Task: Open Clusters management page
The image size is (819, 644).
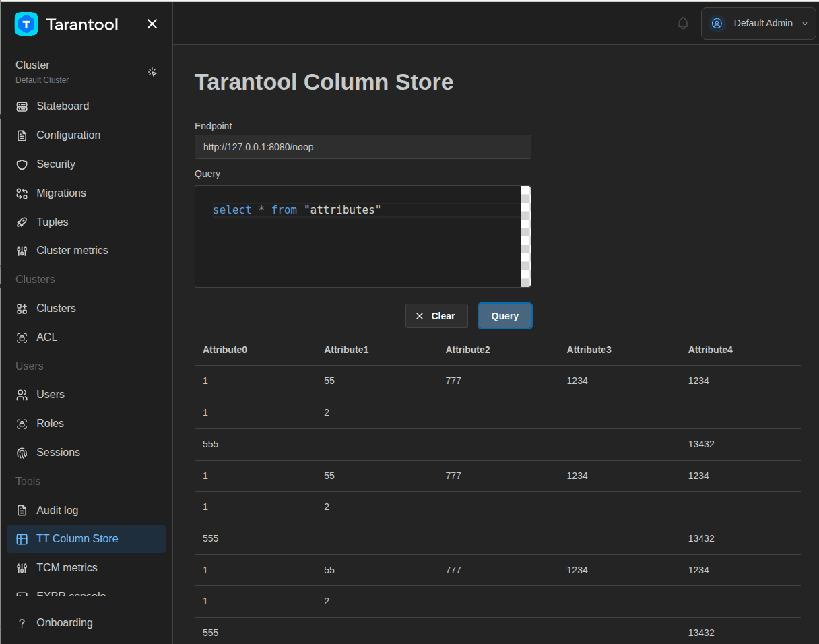Action: pos(86,309)
